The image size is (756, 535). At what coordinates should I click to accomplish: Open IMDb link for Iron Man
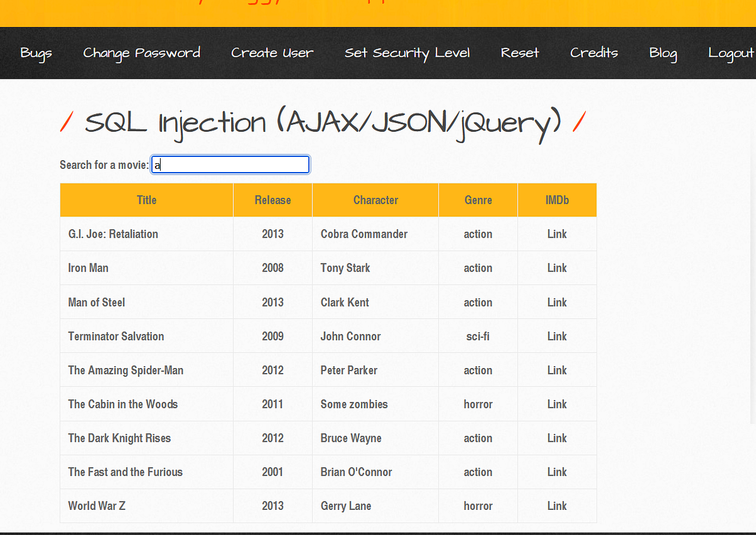(x=557, y=268)
